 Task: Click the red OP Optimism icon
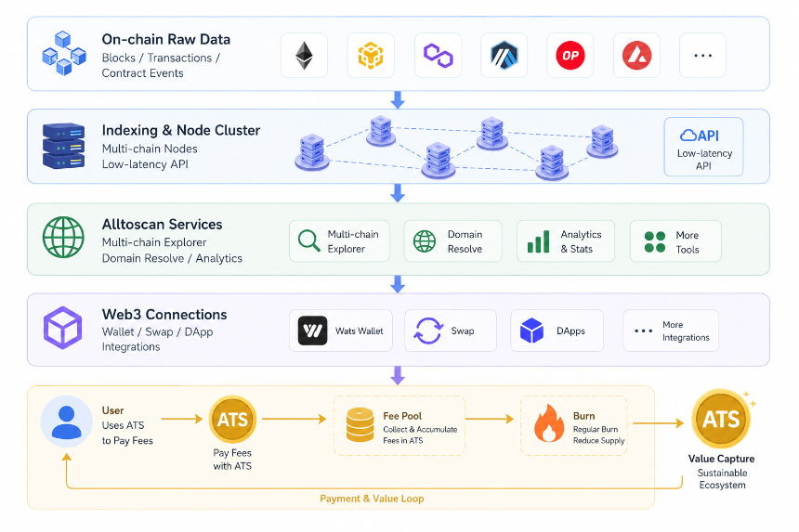[x=570, y=56]
